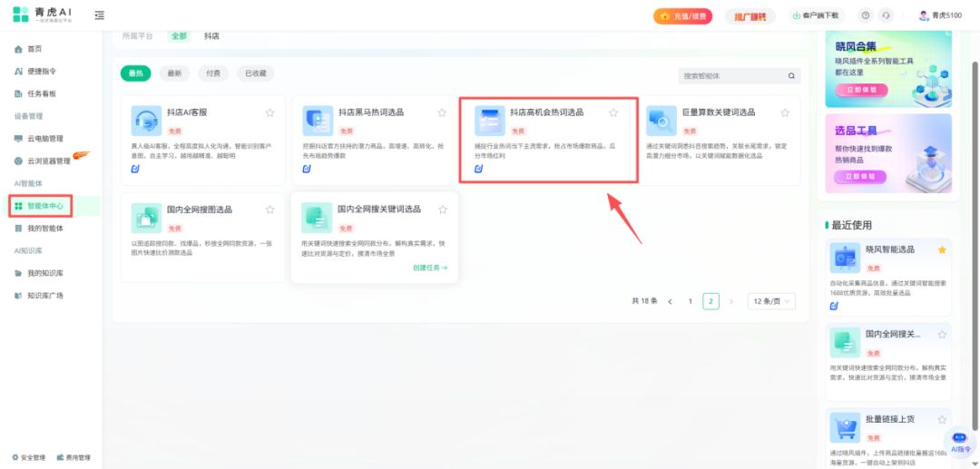Click the search magnifier icon
This screenshot has width=980, height=469.
(x=791, y=76)
